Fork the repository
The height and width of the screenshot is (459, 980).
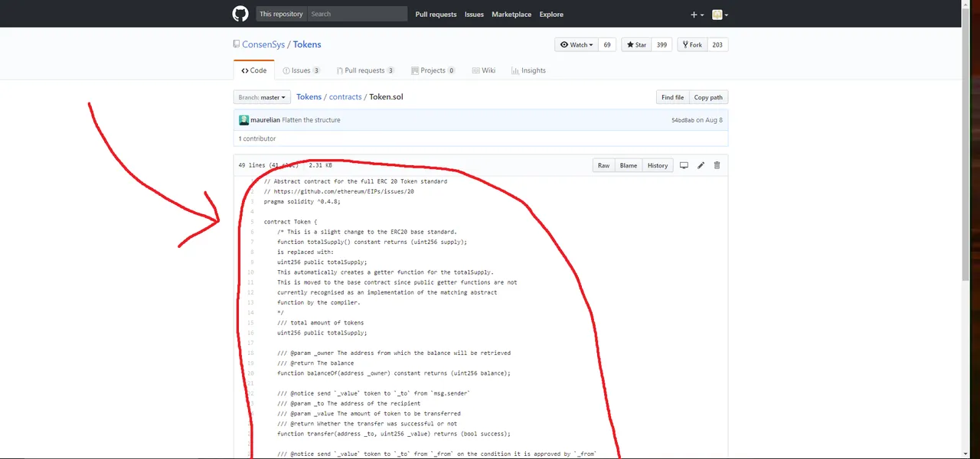click(692, 44)
